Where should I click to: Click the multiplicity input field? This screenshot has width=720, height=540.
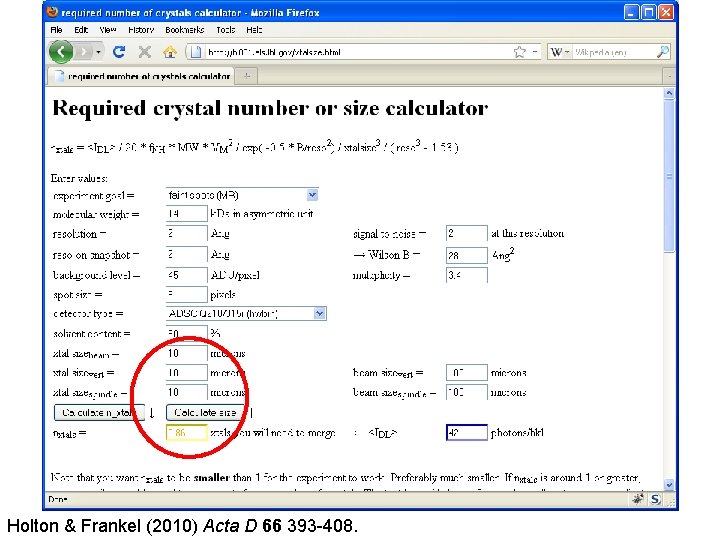467,275
